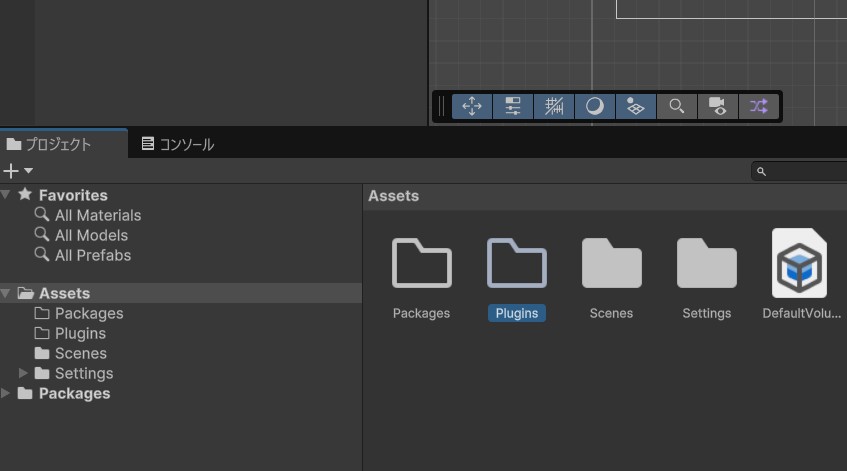This screenshot has height=471, width=847.
Task: Click the folder icon beside Scenes in tree
Action: coord(42,353)
